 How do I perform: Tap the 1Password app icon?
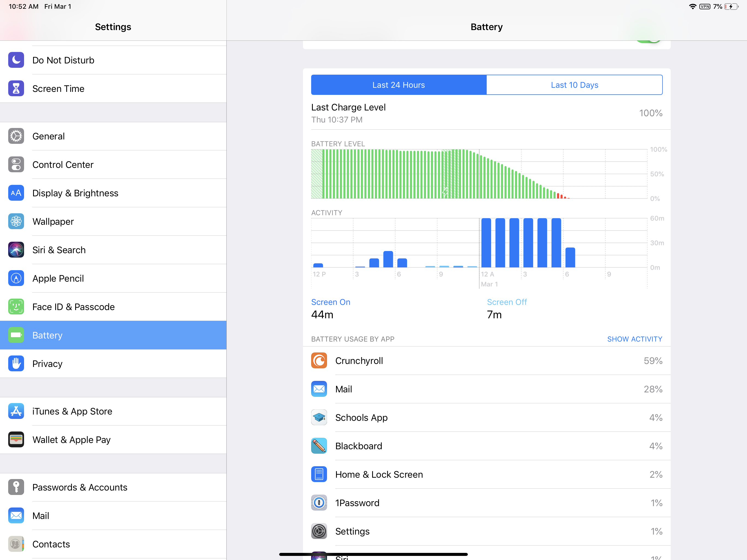[319, 503]
